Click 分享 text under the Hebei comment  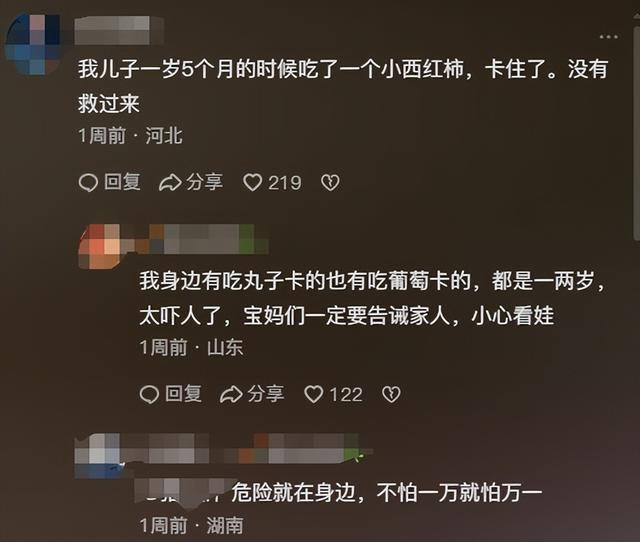click(204, 182)
